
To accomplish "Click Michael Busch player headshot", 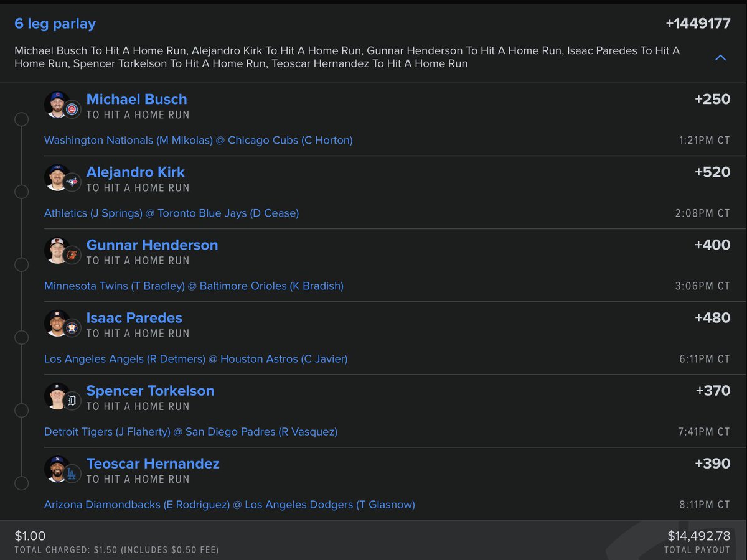I will 57,105.
